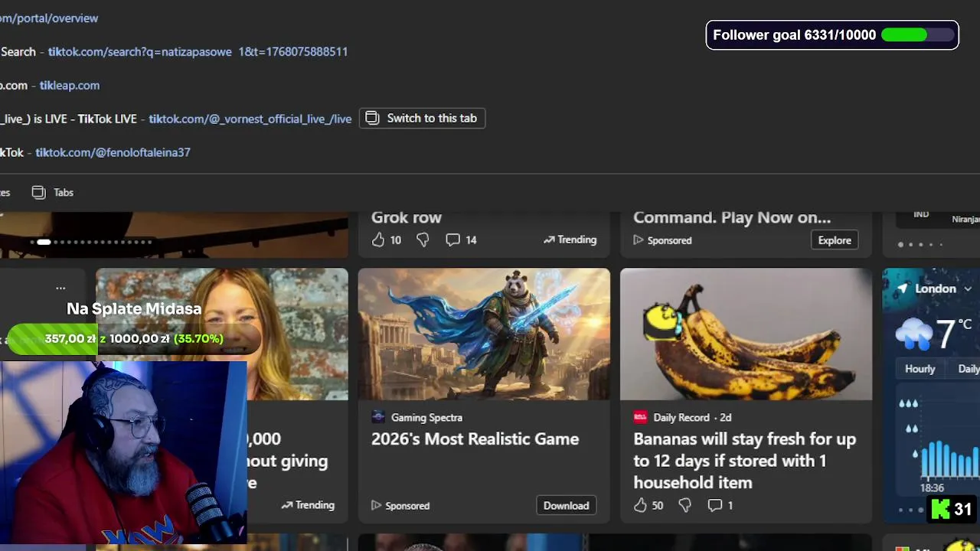Dislike the Grok row article
Viewport: 980px width, 551px height.
point(423,240)
